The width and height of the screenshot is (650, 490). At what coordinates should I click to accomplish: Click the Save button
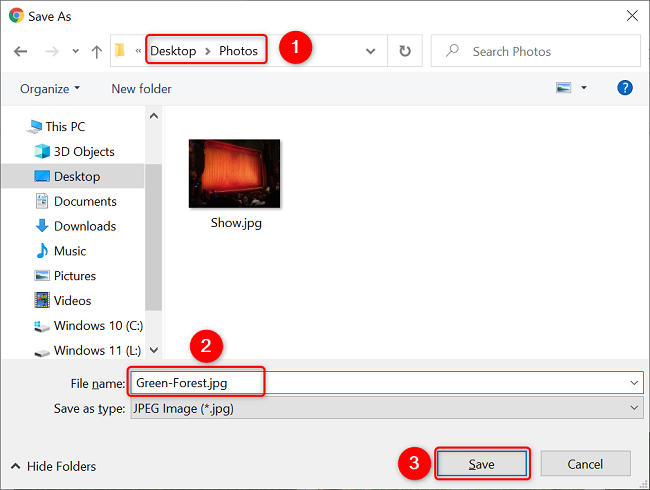point(482,464)
